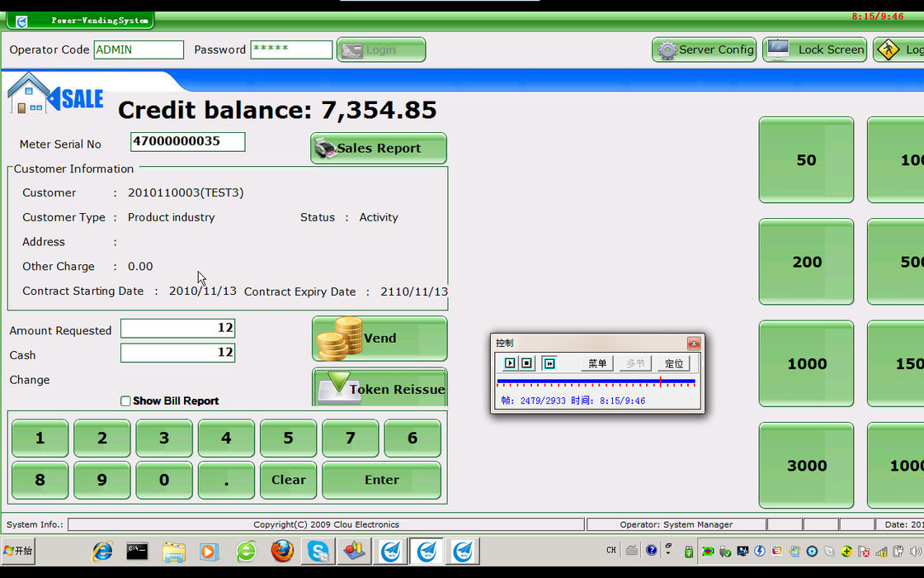Click the Meter Serial No field
The height and width of the screenshot is (578, 924).
coord(187,142)
